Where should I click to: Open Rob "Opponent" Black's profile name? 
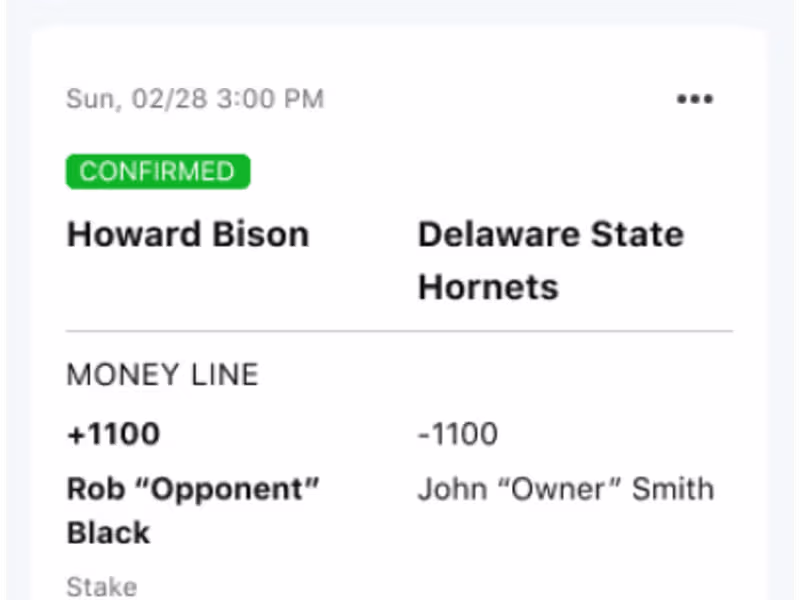coord(192,510)
